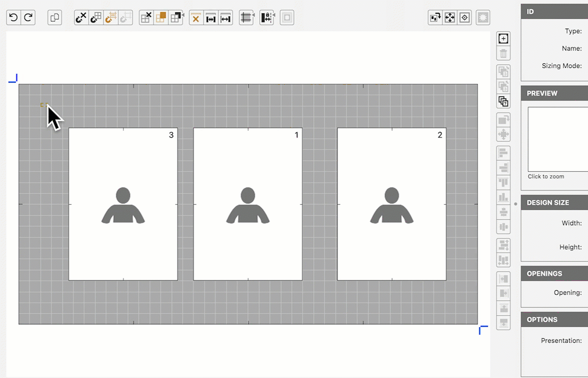The height and width of the screenshot is (378, 588).
Task: Click the Redo arrow button
Action: pyautogui.click(x=29, y=18)
